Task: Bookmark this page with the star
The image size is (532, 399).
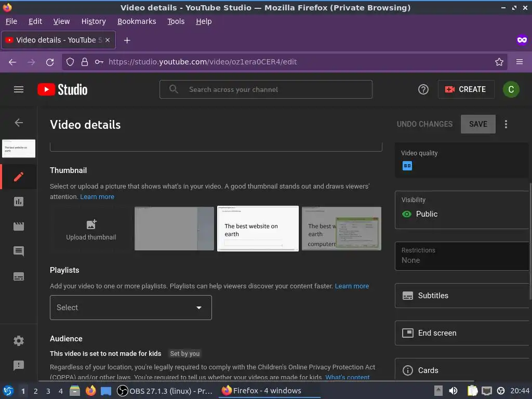Action: pyautogui.click(x=499, y=62)
